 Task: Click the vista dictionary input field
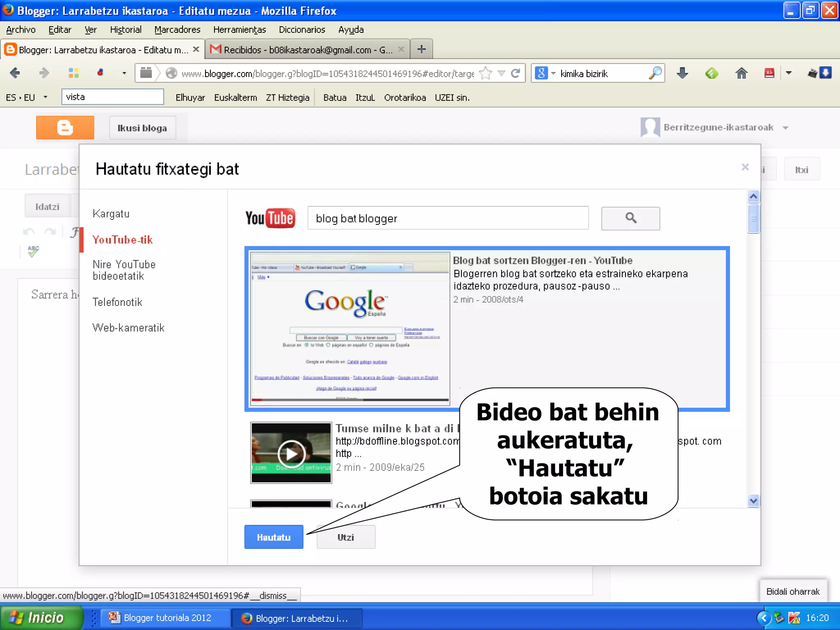(x=113, y=97)
